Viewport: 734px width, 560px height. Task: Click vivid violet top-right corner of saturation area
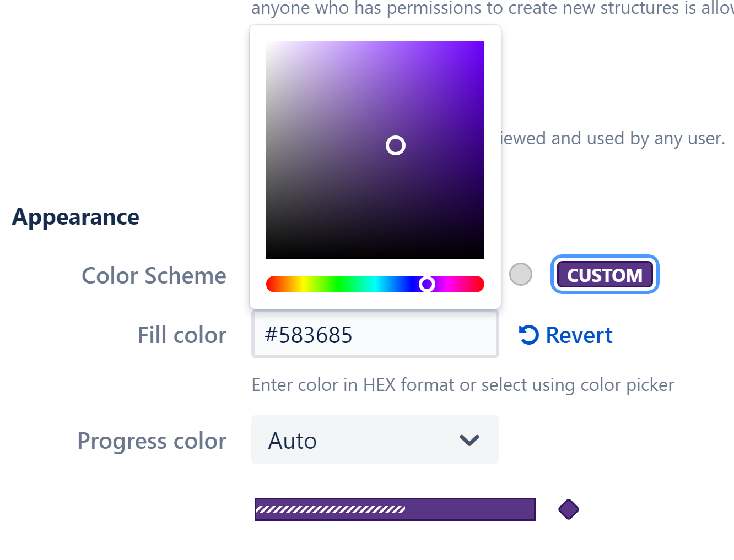[x=482, y=44]
